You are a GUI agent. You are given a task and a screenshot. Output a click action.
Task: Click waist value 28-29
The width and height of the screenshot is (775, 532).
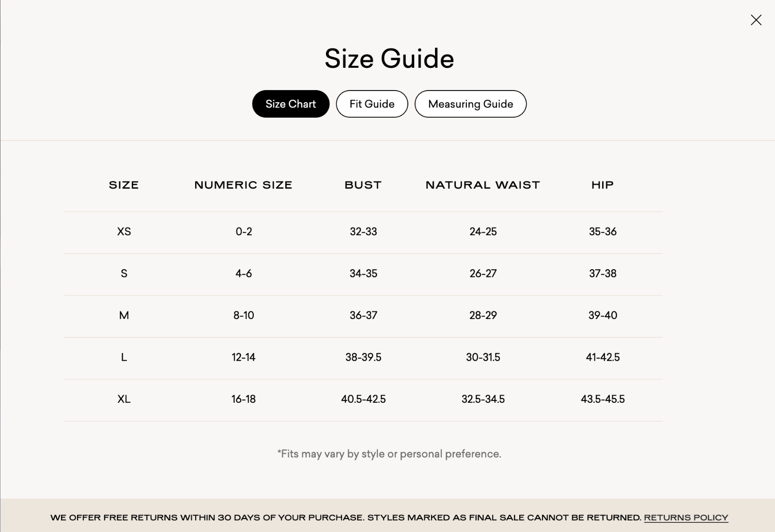483,315
